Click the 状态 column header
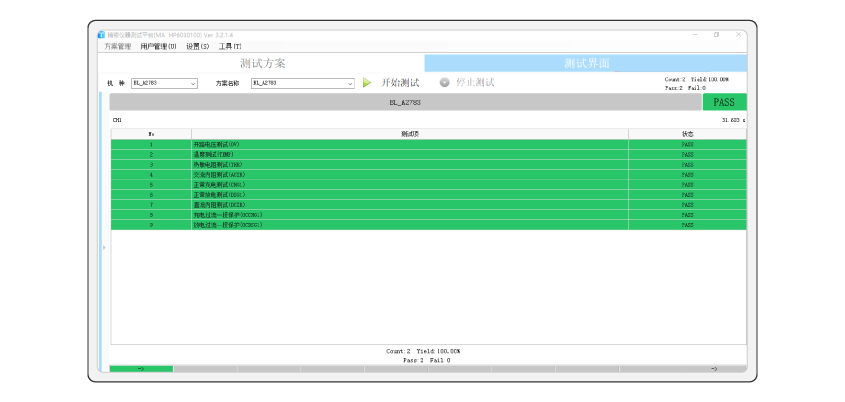This screenshot has width=845, height=402. pyautogui.click(x=687, y=133)
